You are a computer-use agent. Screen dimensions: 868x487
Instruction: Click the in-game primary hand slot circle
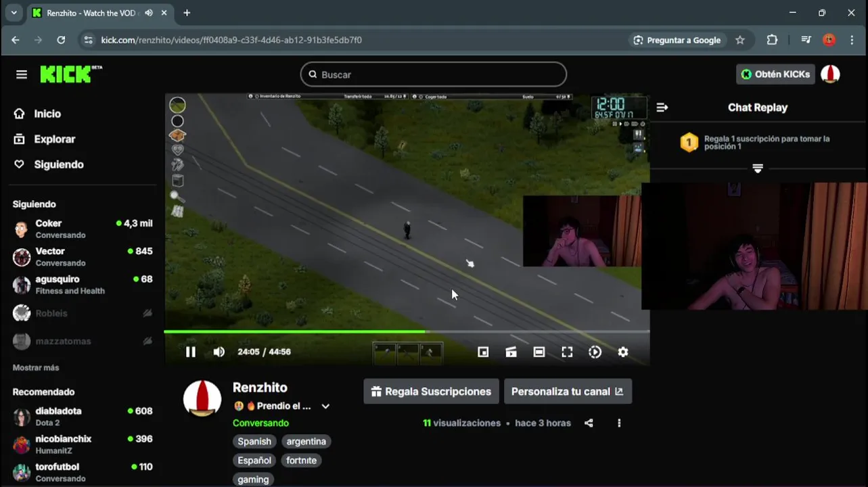coord(177,105)
